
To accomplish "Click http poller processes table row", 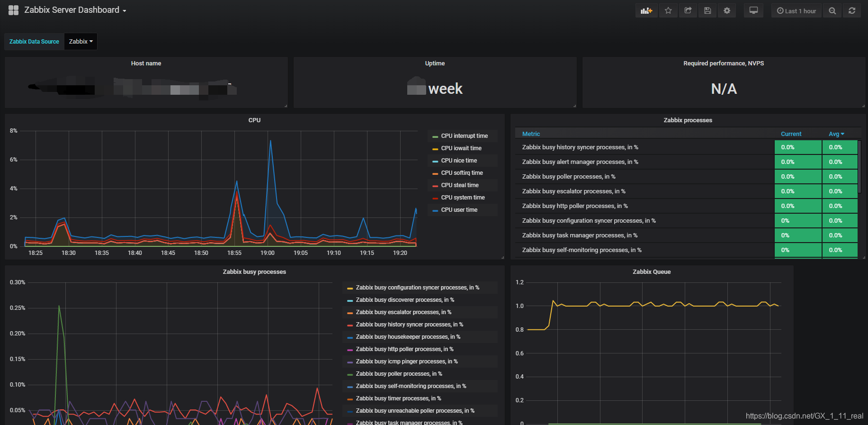I will pos(686,206).
